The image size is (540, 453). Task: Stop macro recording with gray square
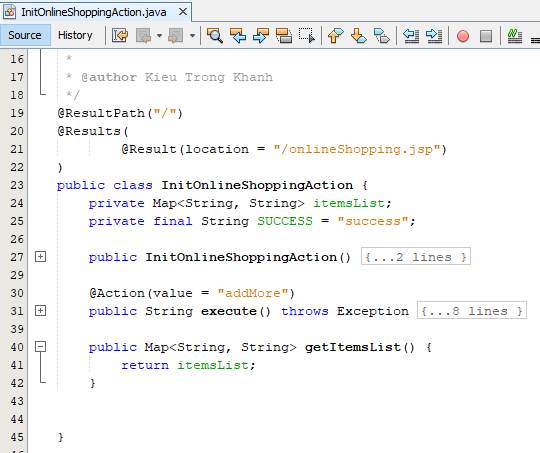click(486, 36)
